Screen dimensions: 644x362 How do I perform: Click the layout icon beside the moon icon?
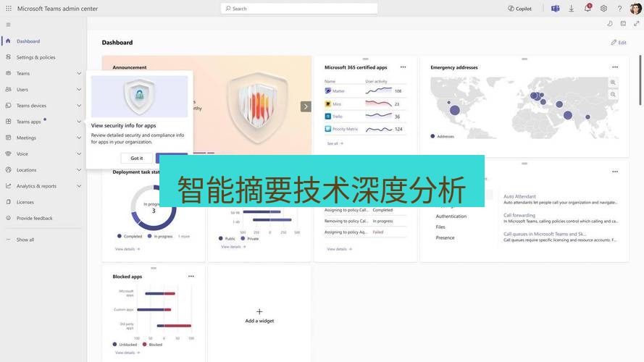[623, 24]
